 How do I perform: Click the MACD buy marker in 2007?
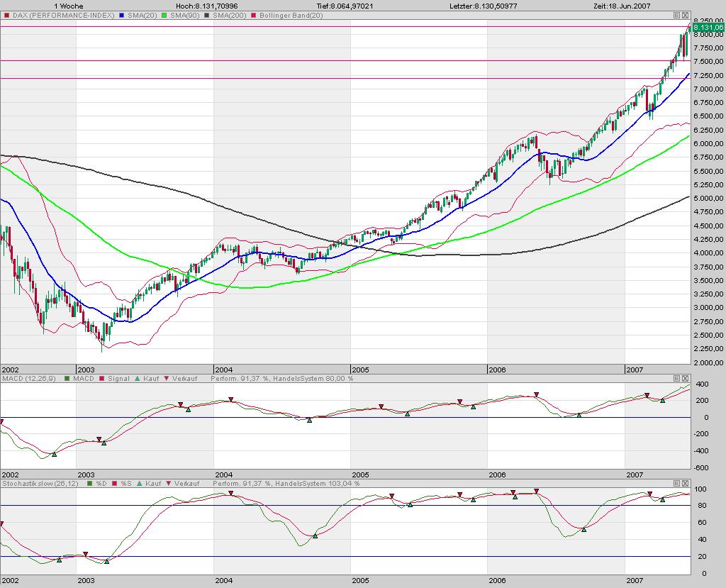coord(663,400)
